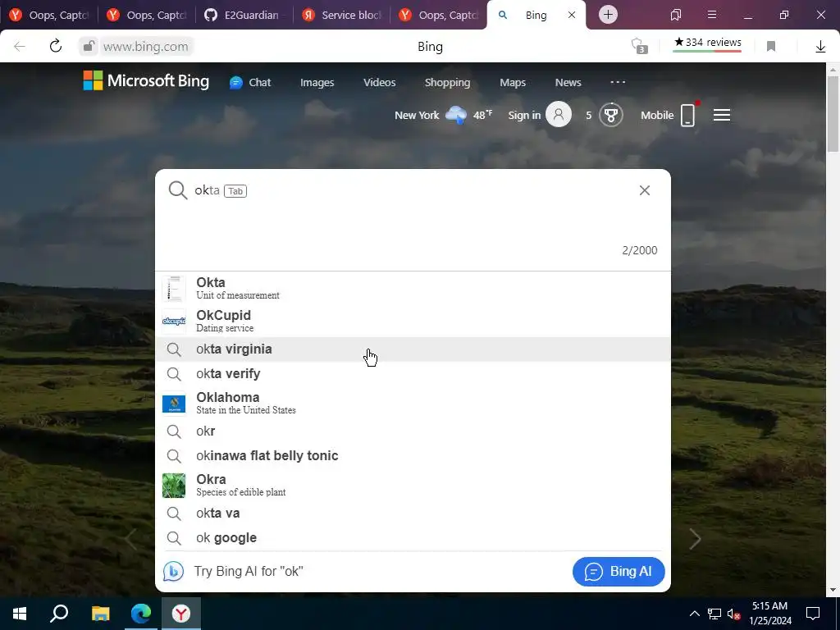The width and height of the screenshot is (840, 630).
Task: Choose the 'ok google' suggestion
Action: coord(413,538)
